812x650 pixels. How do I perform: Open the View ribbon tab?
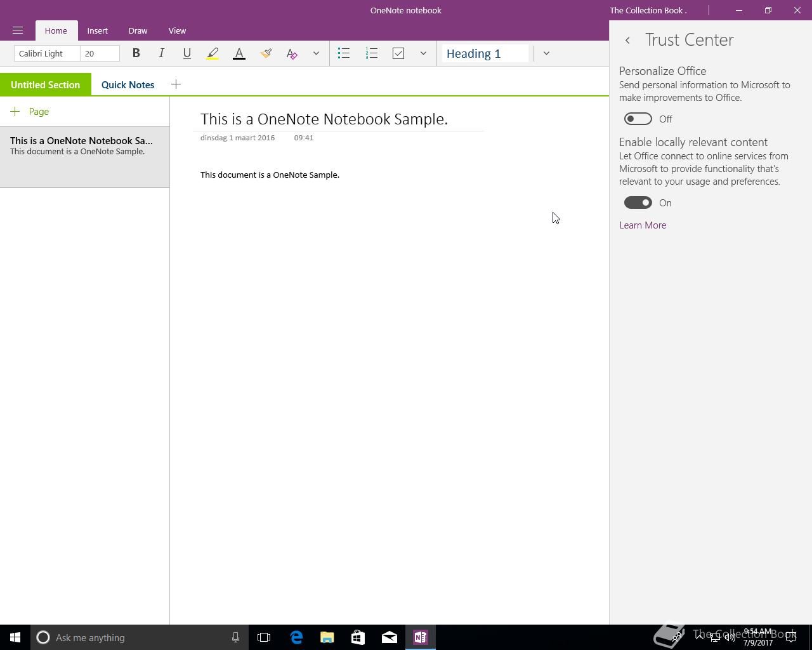(x=177, y=30)
